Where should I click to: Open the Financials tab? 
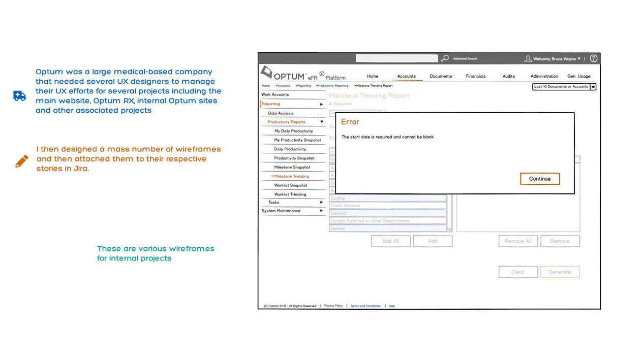pyautogui.click(x=476, y=76)
